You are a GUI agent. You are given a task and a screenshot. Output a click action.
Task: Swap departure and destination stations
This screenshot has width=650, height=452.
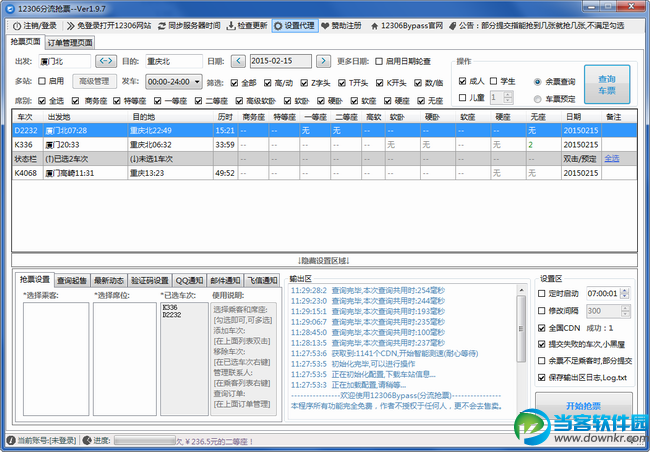[106, 61]
